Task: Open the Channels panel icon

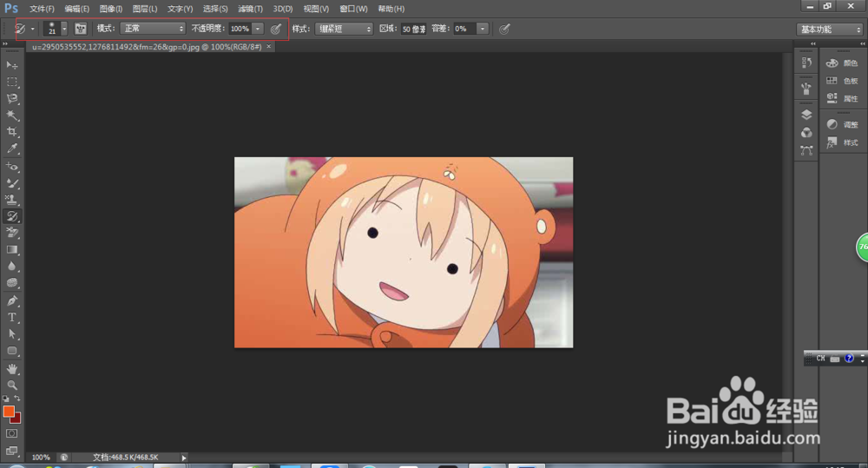Action: (x=806, y=132)
